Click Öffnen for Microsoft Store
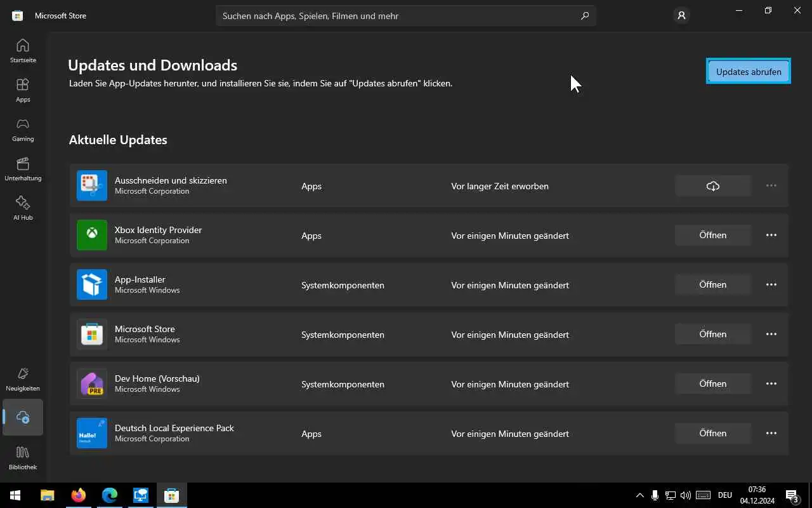This screenshot has height=508, width=812. click(713, 334)
